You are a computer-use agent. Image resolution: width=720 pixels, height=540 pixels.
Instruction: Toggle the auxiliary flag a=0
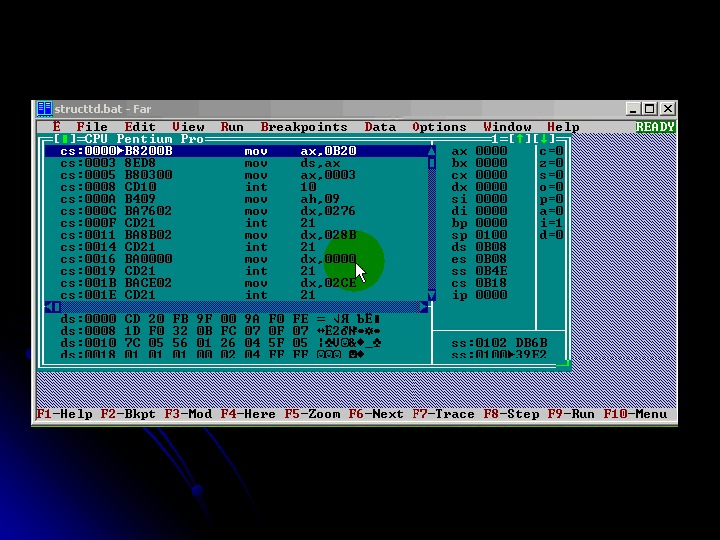[551, 211]
